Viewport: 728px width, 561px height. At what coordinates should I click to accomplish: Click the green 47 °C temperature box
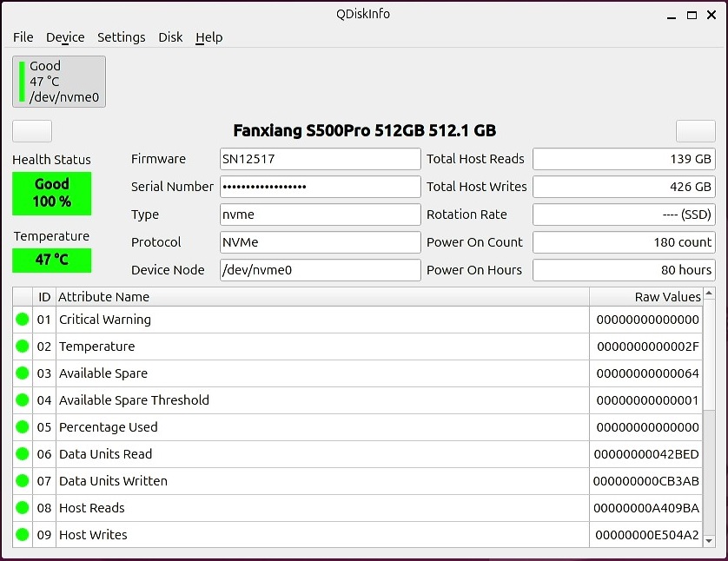click(x=51, y=260)
